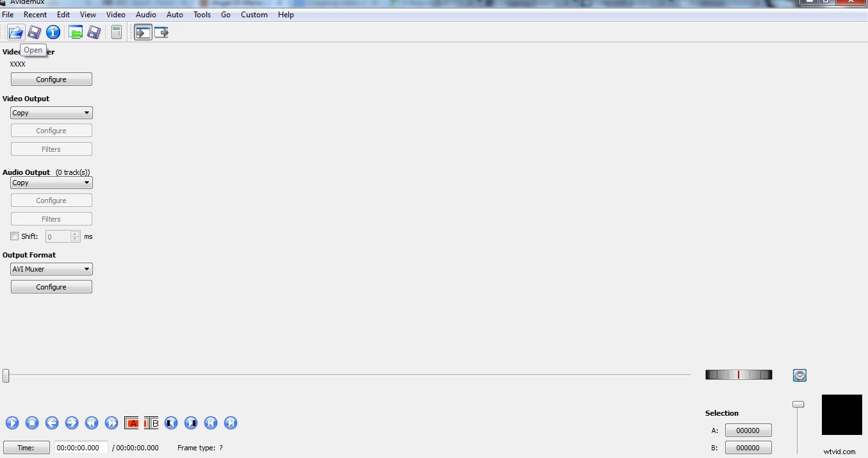Image resolution: width=868 pixels, height=458 pixels.
Task: Click the Save video icon
Action: [x=34, y=32]
